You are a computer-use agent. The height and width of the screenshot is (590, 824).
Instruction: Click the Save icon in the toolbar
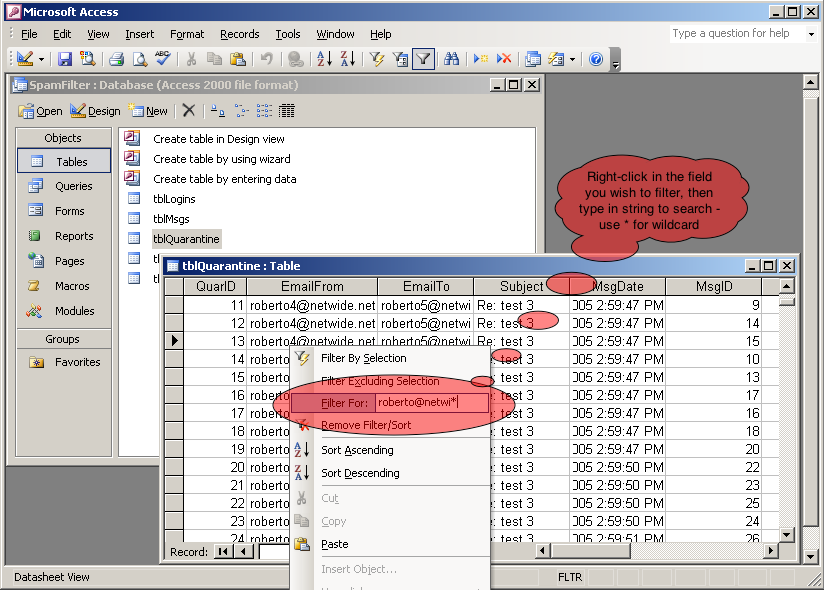click(65, 59)
